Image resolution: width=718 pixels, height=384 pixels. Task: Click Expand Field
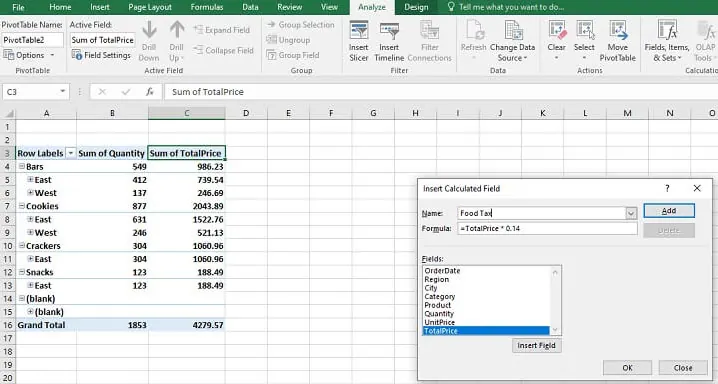click(x=222, y=30)
